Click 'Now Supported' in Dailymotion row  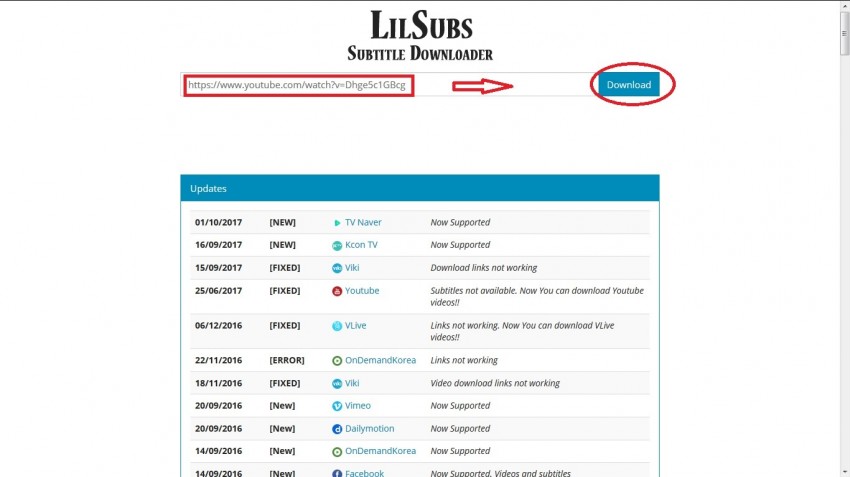point(460,428)
